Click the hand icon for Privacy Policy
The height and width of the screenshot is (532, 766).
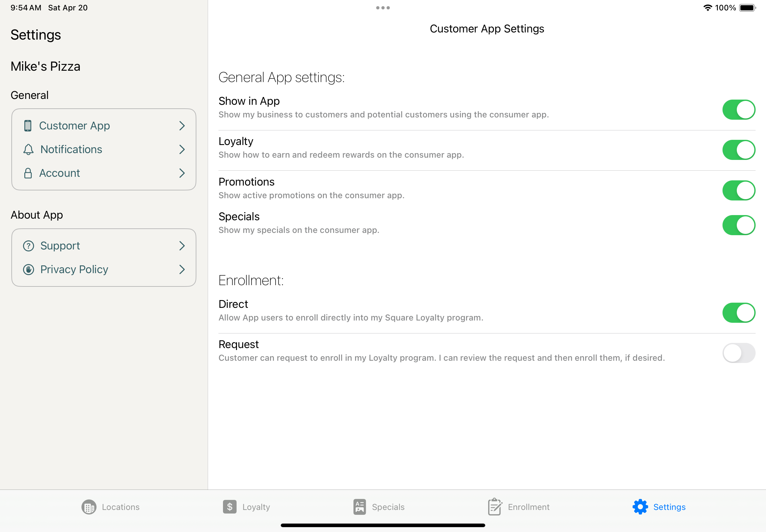click(x=28, y=269)
